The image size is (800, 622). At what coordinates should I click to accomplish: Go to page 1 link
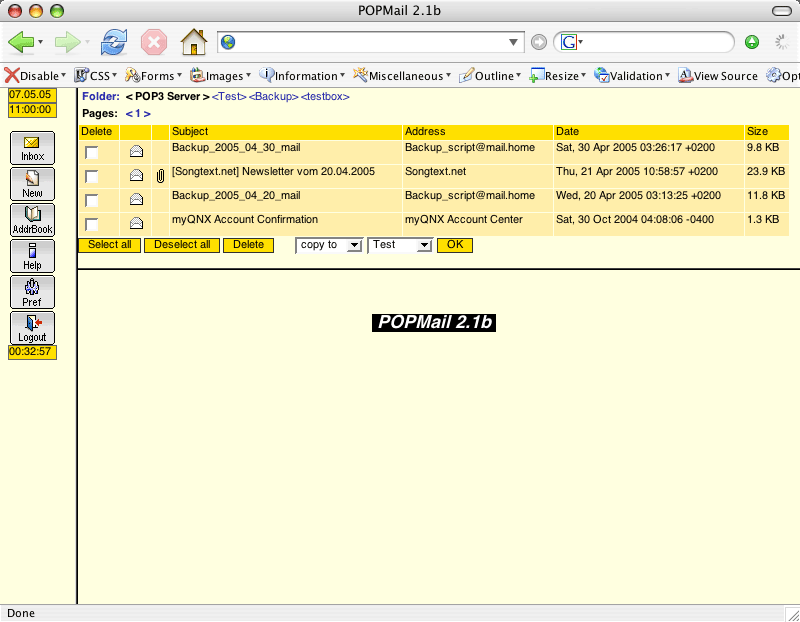tap(138, 114)
